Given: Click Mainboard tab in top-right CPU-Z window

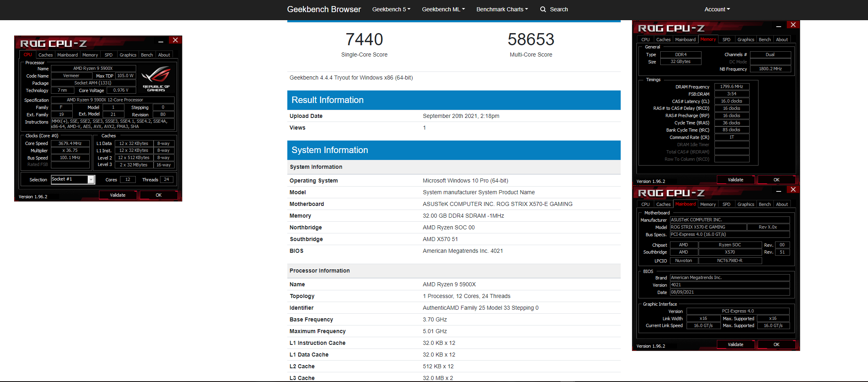Looking at the screenshot, I should (x=685, y=40).
